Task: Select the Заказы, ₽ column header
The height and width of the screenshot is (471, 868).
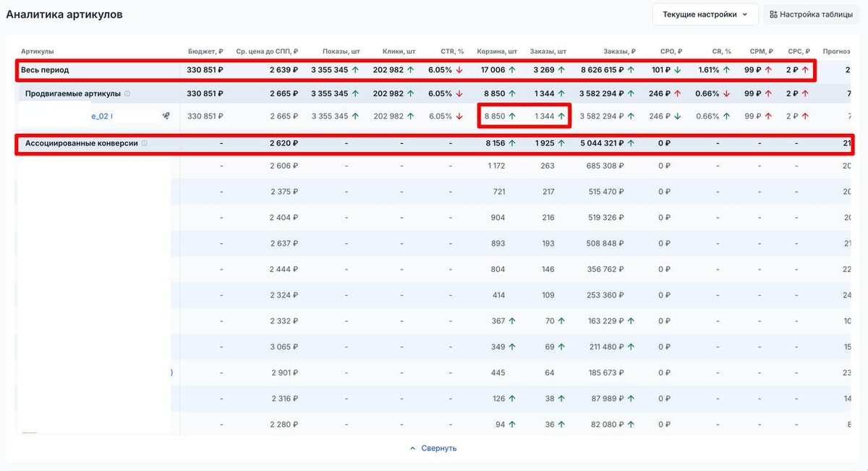Action: click(619, 51)
